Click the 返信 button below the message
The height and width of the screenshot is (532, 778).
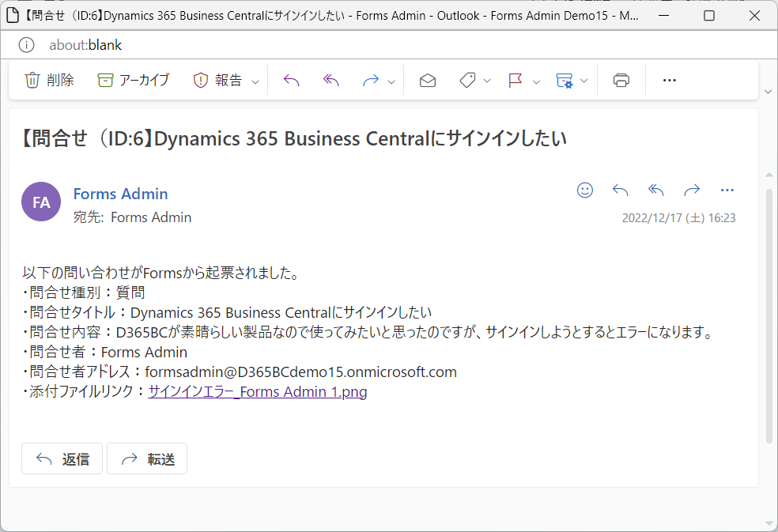click(x=62, y=458)
